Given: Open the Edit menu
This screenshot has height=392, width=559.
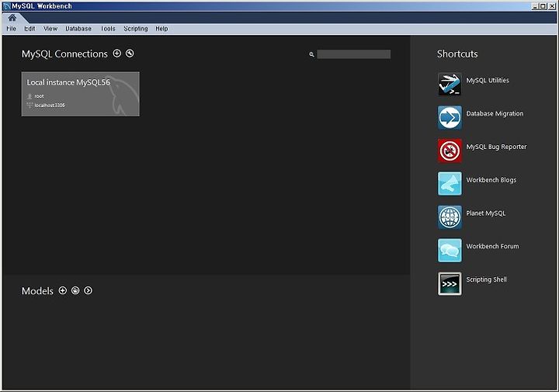Looking at the screenshot, I should point(30,29).
